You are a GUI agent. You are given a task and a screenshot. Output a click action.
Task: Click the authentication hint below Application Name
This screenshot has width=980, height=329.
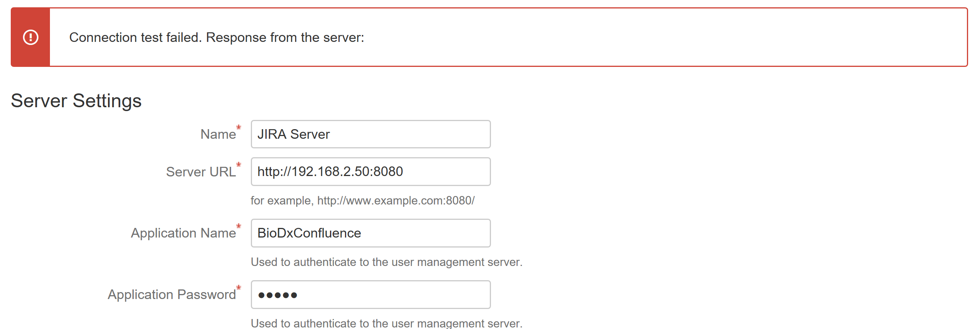tap(386, 262)
